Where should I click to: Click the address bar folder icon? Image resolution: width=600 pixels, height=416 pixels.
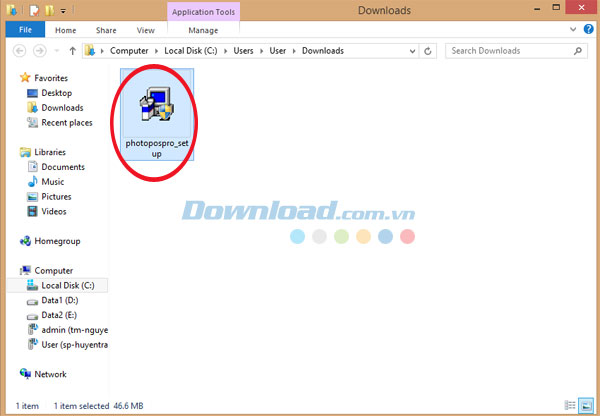90,51
